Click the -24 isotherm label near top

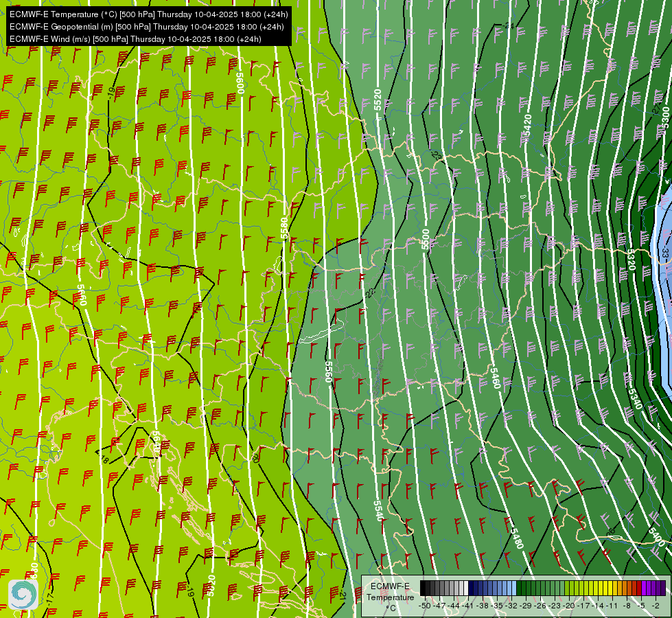click(508, 25)
